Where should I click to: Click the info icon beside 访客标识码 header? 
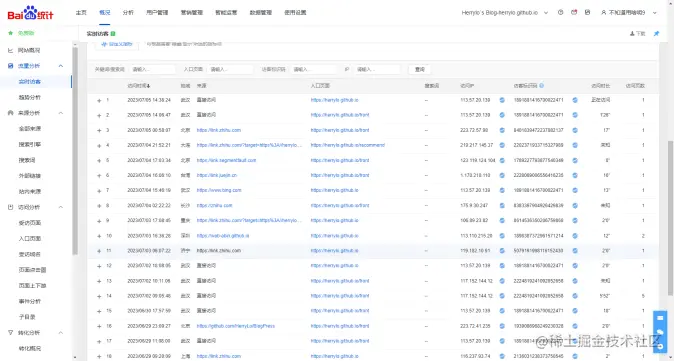[542, 86]
